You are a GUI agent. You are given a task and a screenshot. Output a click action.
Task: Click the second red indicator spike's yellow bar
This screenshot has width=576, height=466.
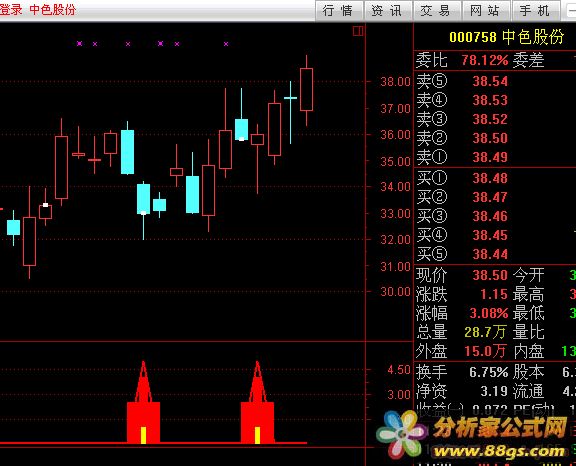[x=258, y=435]
